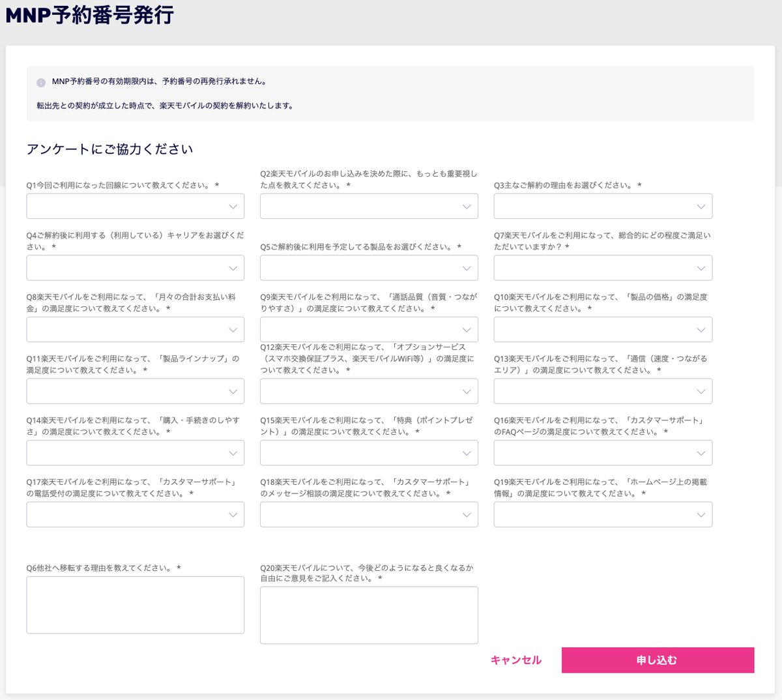Viewport: 782px width, 700px height.
Task: Click the Q6 reason for switching text area
Action: [135, 605]
